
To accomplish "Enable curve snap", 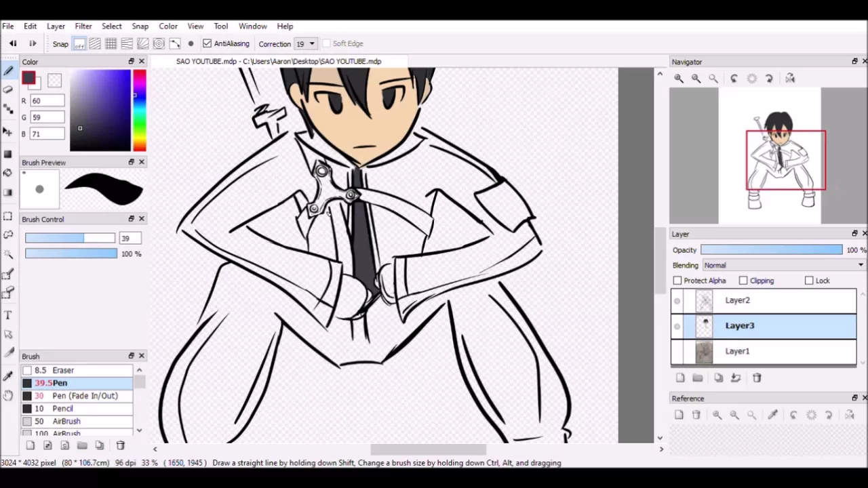I will (x=174, y=43).
